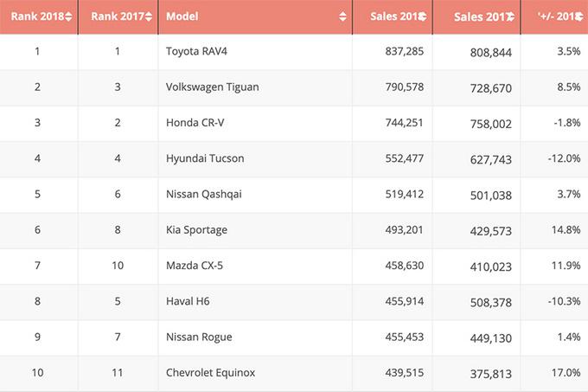Click the Rank 2017 sort arrows
This screenshot has height=392, width=588.
pos(149,17)
